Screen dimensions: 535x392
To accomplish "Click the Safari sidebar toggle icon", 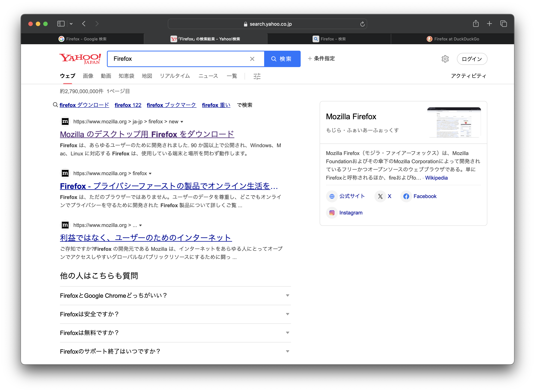I will coord(61,24).
